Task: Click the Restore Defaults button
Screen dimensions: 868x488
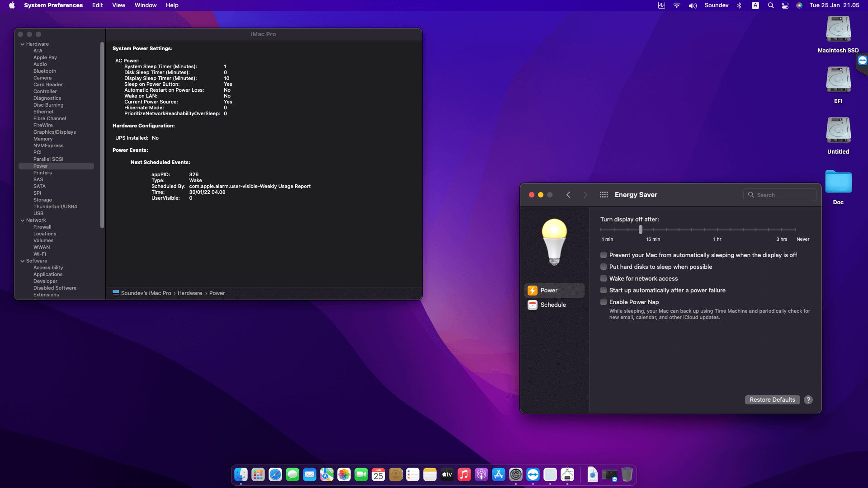Action: coord(772,399)
